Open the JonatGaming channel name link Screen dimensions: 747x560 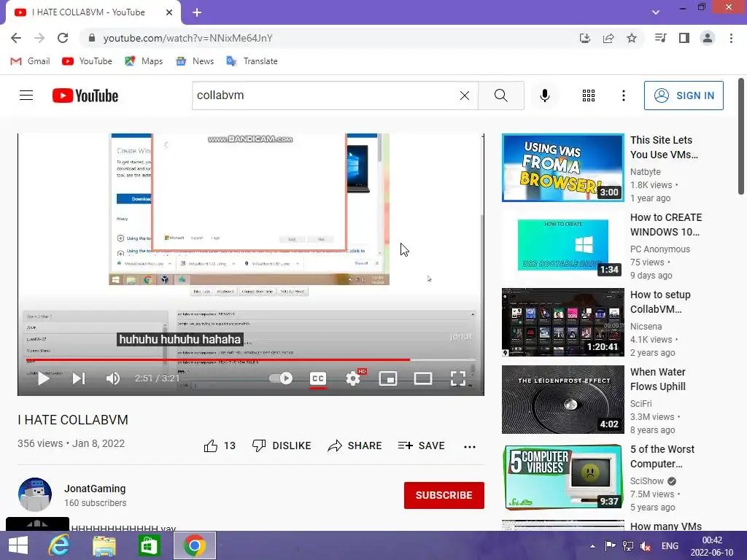click(95, 489)
